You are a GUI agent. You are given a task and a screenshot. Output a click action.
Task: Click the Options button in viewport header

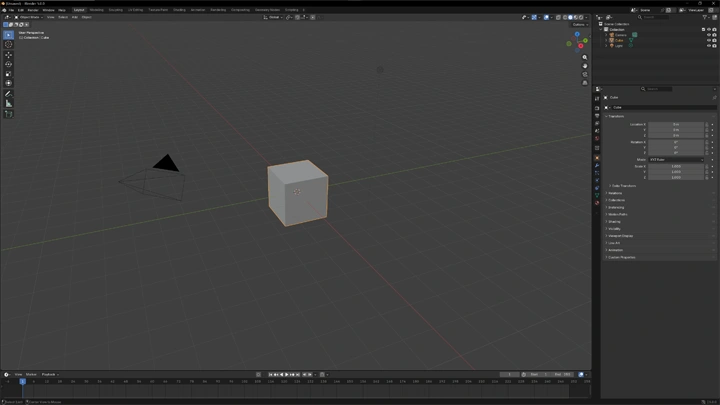(579, 24)
